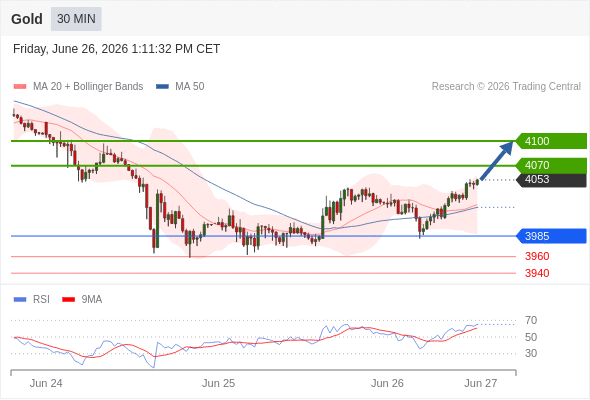The width and height of the screenshot is (590, 400).
Task: Click the MA 20 + Bollinger Bands legend label
Action: click(x=88, y=87)
